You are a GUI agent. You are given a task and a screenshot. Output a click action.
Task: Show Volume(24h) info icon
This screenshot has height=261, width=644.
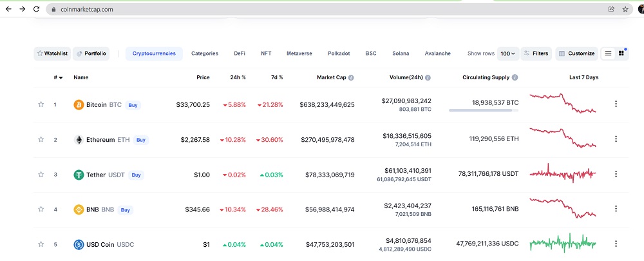[428, 77]
